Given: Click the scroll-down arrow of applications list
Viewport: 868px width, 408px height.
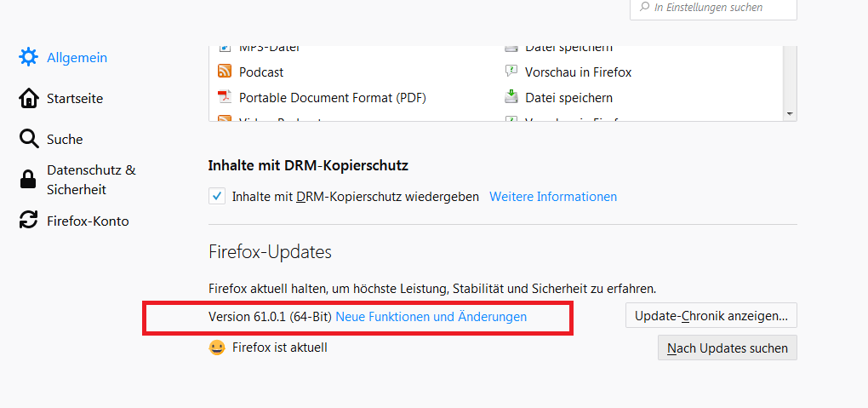Looking at the screenshot, I should 790,113.
